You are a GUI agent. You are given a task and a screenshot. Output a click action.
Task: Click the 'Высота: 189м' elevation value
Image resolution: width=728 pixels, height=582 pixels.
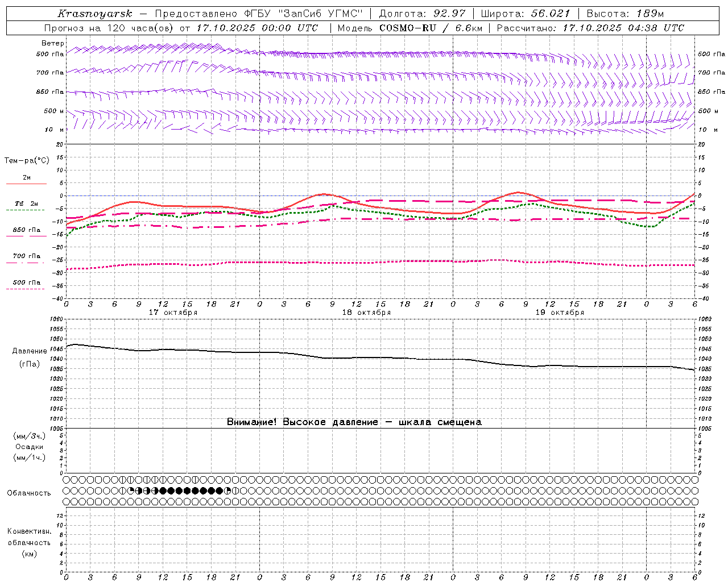625,14
